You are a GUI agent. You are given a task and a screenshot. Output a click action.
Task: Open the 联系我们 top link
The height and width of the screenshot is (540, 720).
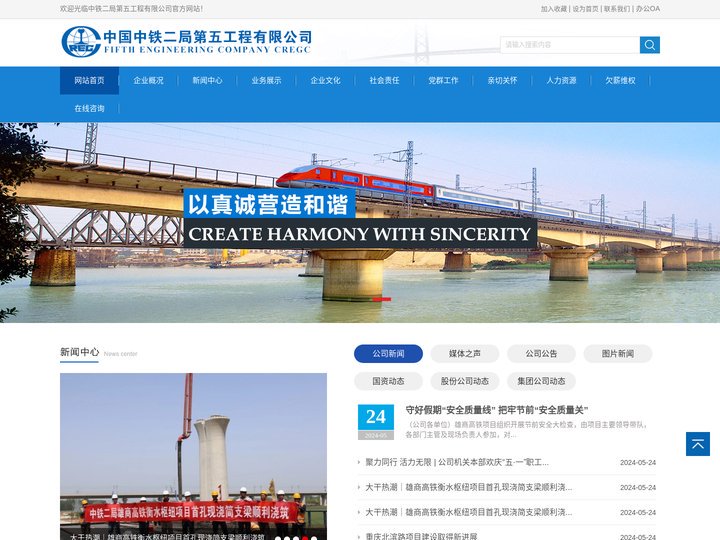[617, 9]
